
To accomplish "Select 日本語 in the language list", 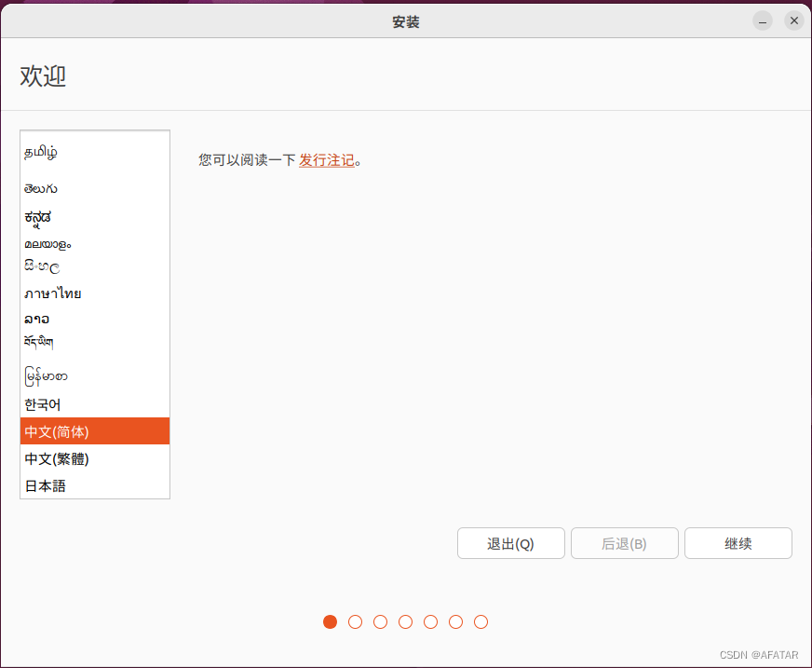I will coord(95,485).
